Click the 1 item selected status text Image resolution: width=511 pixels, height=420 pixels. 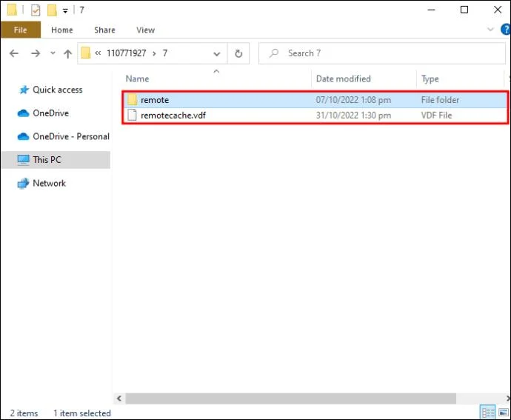[x=82, y=413]
